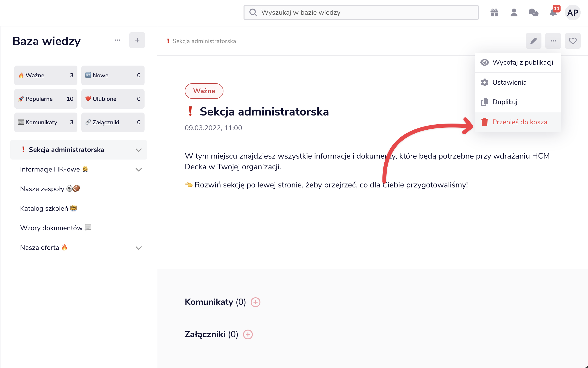Click the knowledge base search field

(x=361, y=12)
